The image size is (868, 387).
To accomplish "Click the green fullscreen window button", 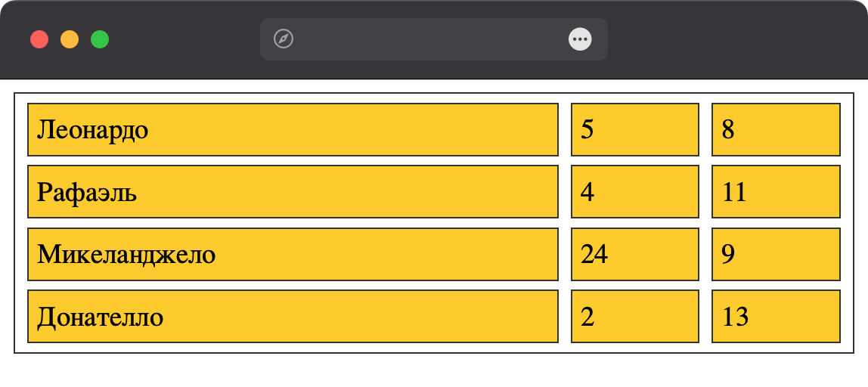I will (x=100, y=40).
